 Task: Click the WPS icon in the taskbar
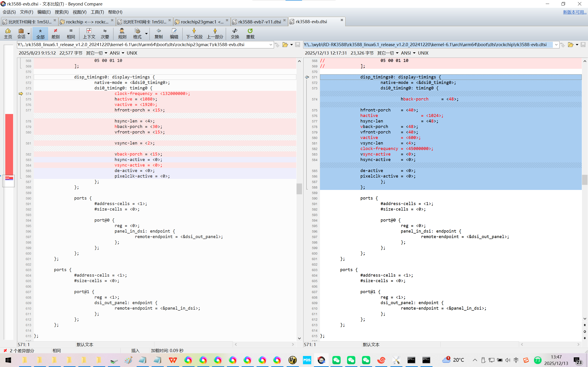point(173,360)
